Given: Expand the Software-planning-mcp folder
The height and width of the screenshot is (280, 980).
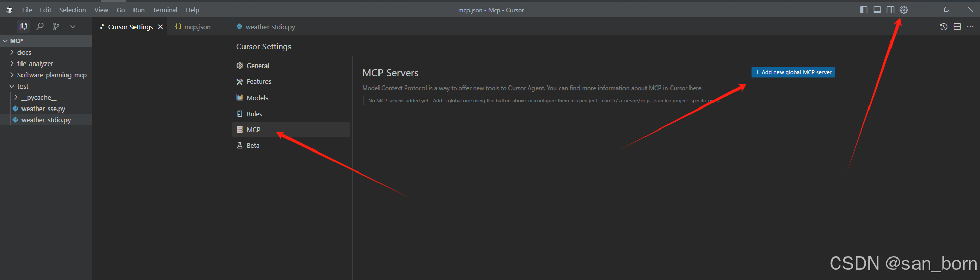Looking at the screenshot, I should click(46, 75).
